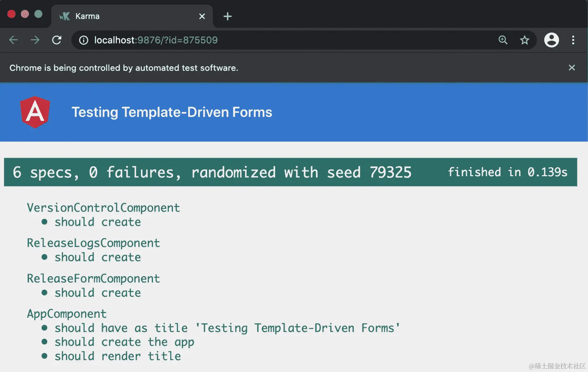This screenshot has width=588, height=372.
Task: Select the Karma browser tab
Action: pyautogui.click(x=132, y=16)
